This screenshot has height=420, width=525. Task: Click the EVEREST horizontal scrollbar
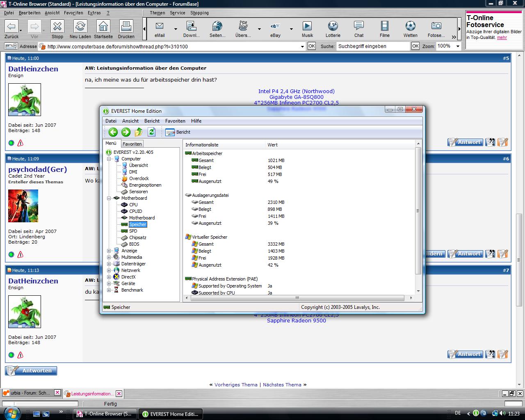tap(297, 298)
